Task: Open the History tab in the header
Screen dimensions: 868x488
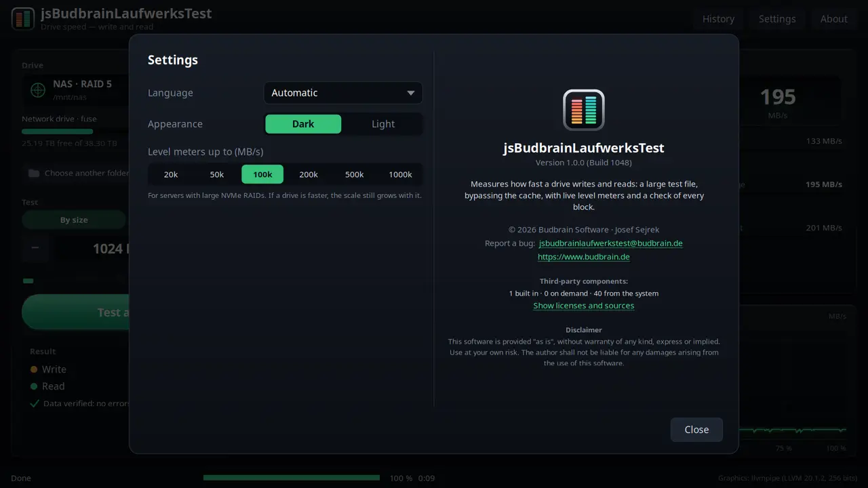Action: tap(718, 19)
